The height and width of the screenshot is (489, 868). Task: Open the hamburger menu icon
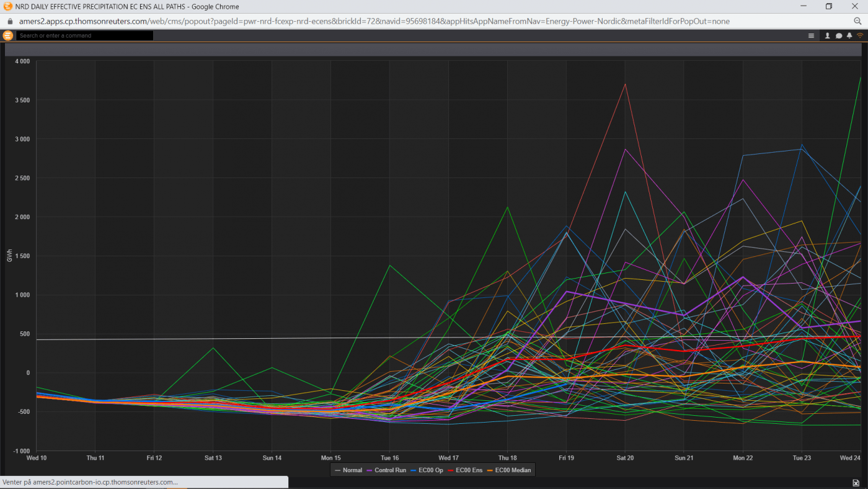811,35
